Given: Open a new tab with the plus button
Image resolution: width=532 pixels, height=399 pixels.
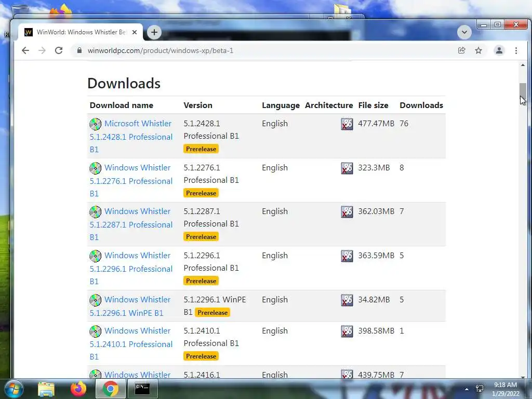Looking at the screenshot, I should (154, 32).
